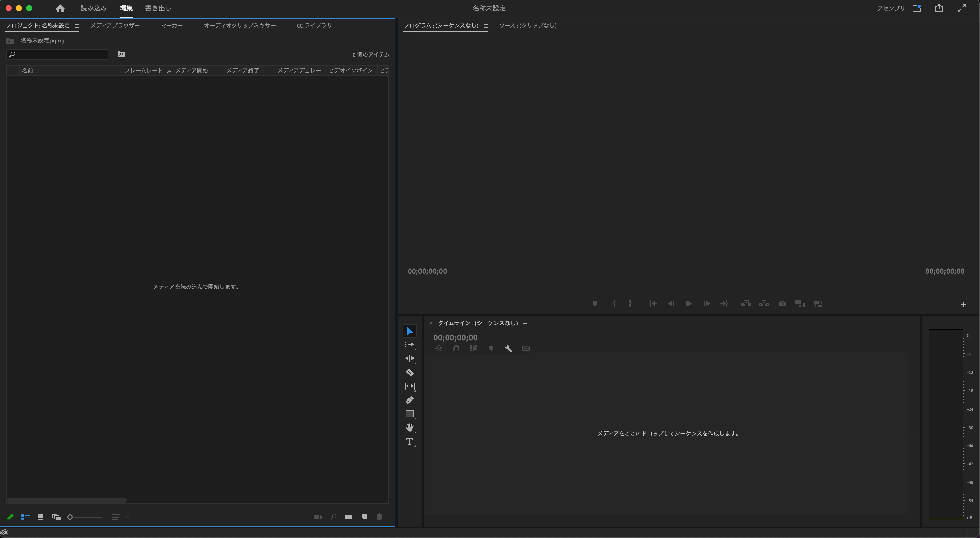Select the Track Select Forward tool

(409, 345)
